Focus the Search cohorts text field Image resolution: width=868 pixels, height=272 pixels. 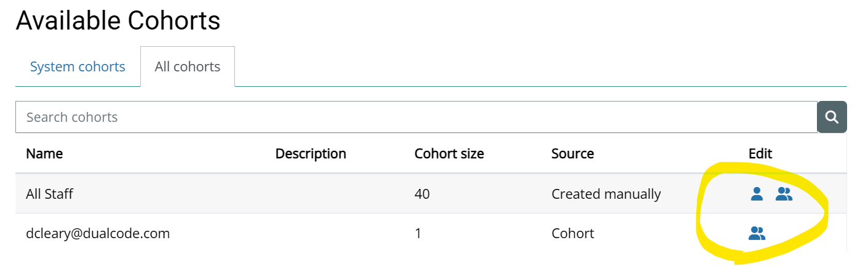[x=416, y=117]
